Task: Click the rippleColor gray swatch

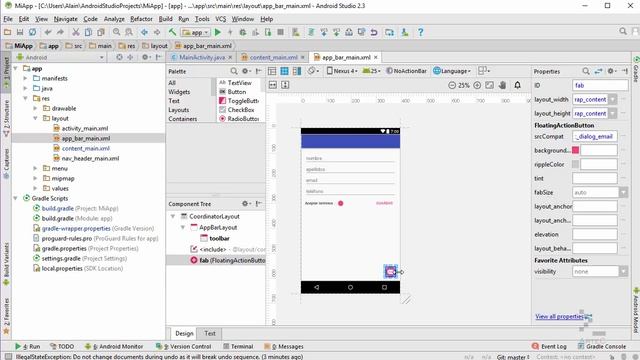Action: click(x=576, y=164)
